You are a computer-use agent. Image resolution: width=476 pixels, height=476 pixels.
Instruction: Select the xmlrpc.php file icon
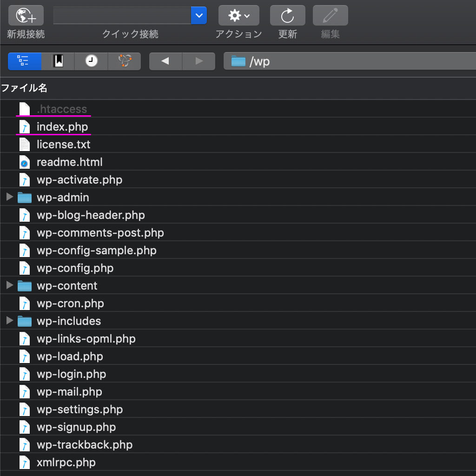[25, 463]
